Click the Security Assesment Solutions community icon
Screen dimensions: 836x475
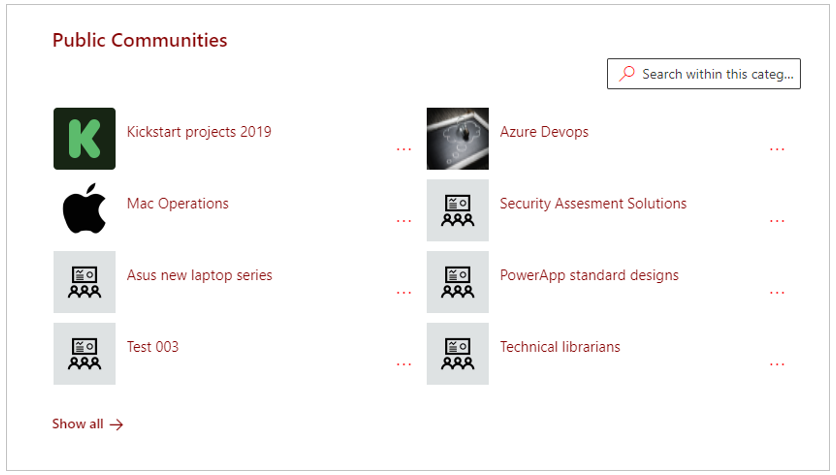click(457, 210)
